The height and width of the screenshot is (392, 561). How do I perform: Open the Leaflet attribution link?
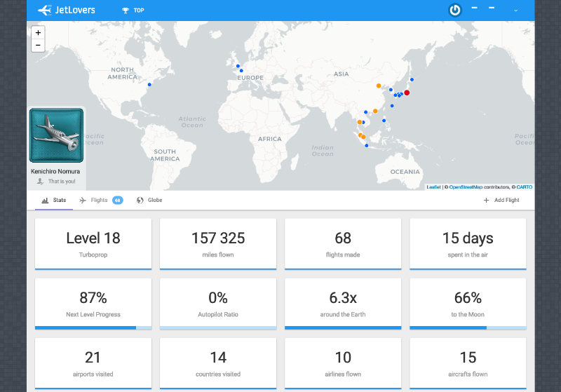pos(433,187)
